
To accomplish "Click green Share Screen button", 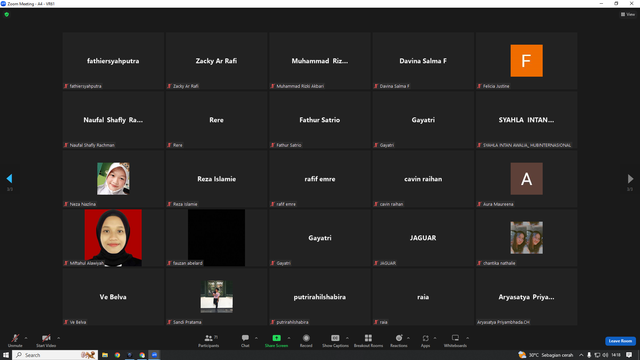I will 276,340.
